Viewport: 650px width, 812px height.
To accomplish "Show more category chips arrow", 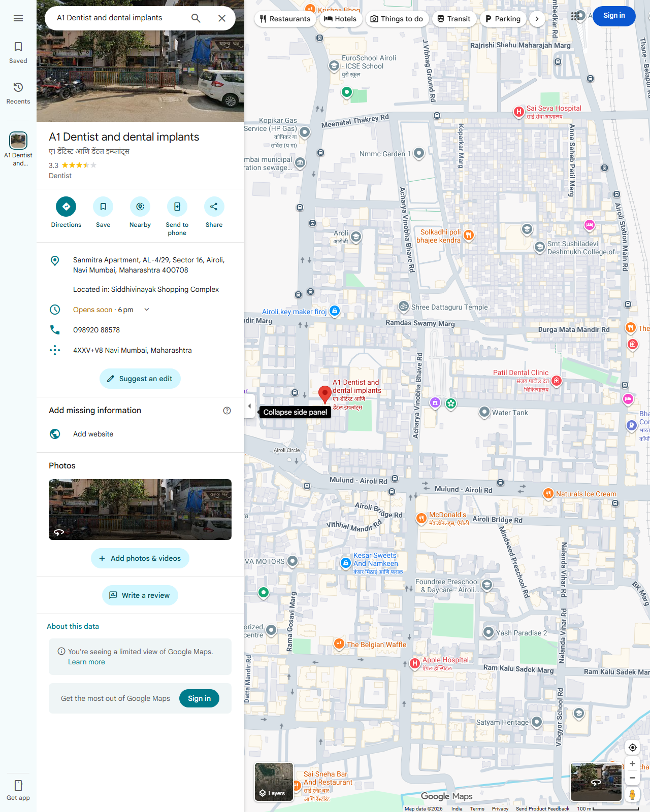I will pos(537,19).
